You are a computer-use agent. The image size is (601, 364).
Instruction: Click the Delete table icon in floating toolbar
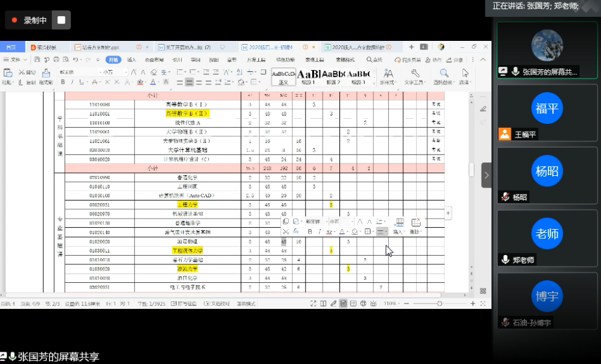pos(416,223)
